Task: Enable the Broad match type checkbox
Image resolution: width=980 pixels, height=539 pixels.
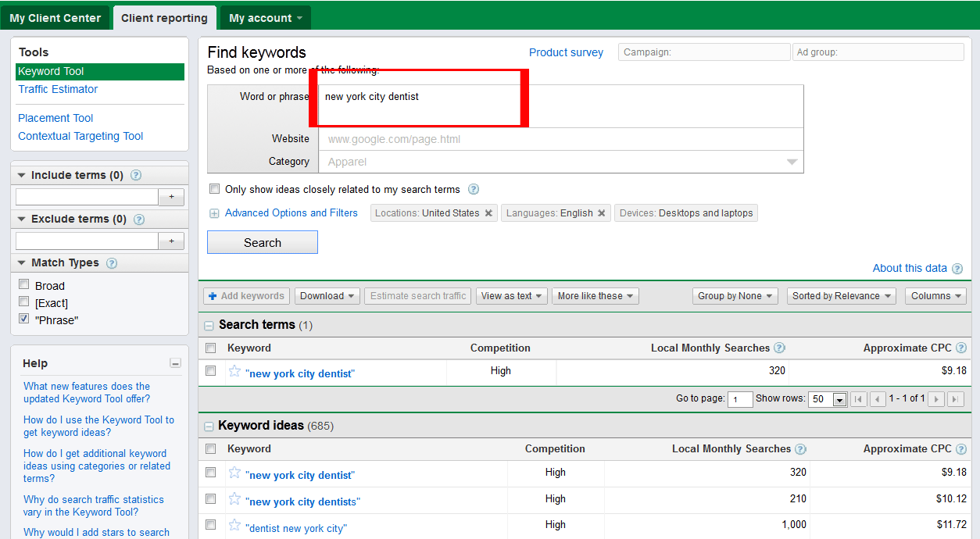Action: [x=24, y=285]
